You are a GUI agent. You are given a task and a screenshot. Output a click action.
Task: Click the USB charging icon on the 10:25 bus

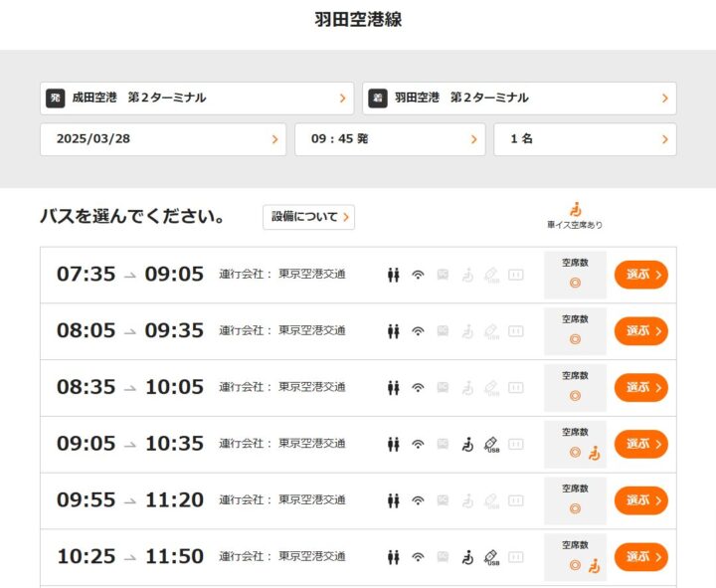491,557
